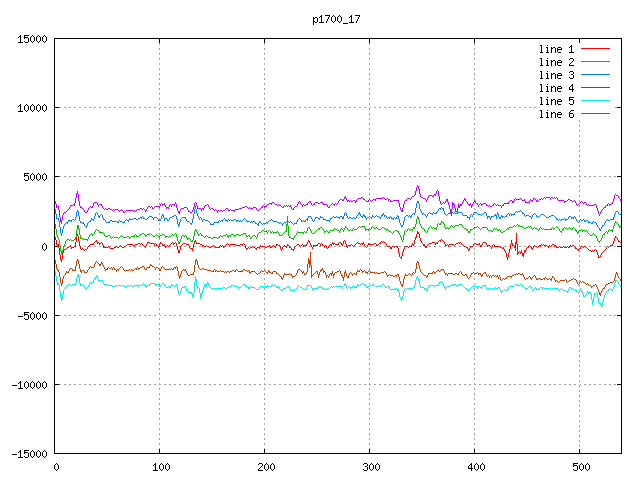Viewport: 640px width, 480px height.
Task: Click the 300 x-axis tick label
Action: [x=370, y=467]
